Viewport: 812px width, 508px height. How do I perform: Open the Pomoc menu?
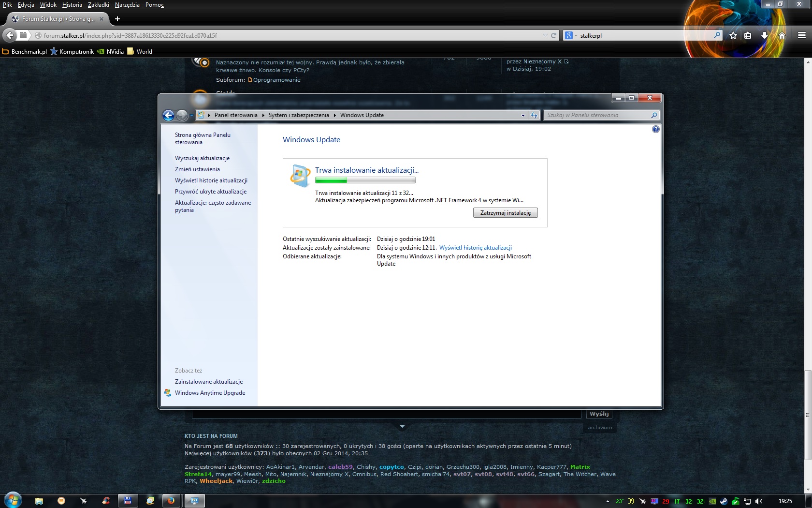[155, 5]
